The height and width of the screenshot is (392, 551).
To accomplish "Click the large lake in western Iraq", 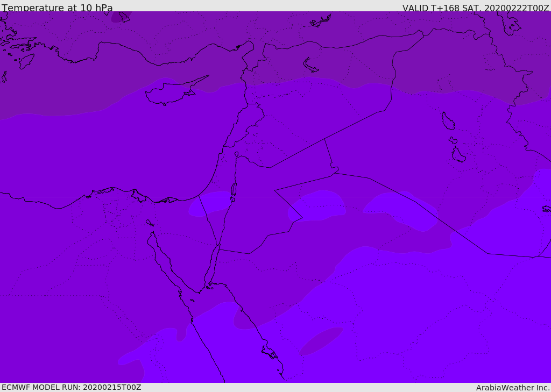I will coord(448,121).
